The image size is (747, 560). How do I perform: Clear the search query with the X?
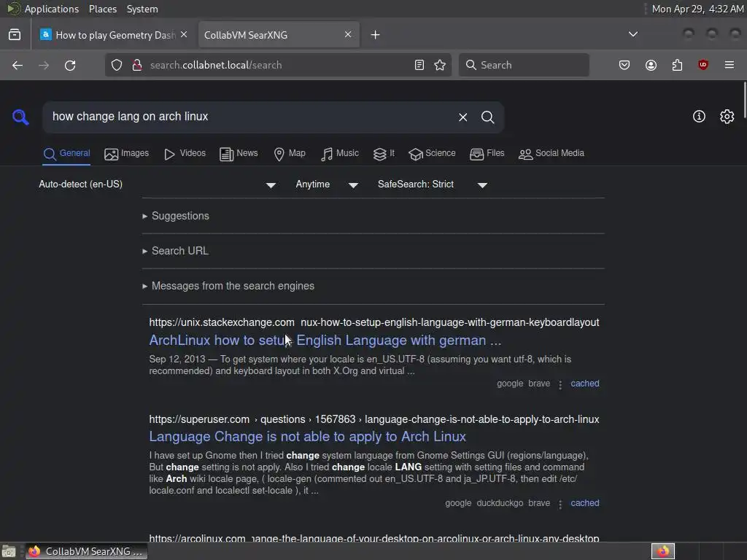point(462,117)
